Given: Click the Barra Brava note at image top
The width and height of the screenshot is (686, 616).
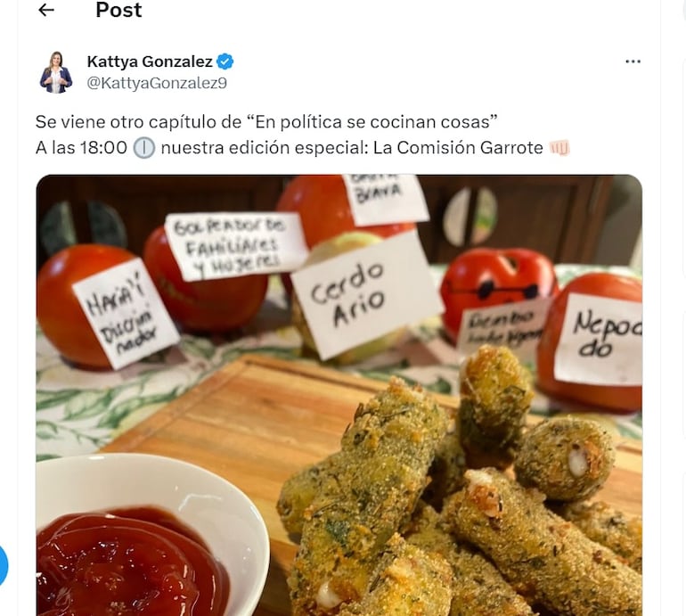Looking at the screenshot, I should click(x=384, y=198).
